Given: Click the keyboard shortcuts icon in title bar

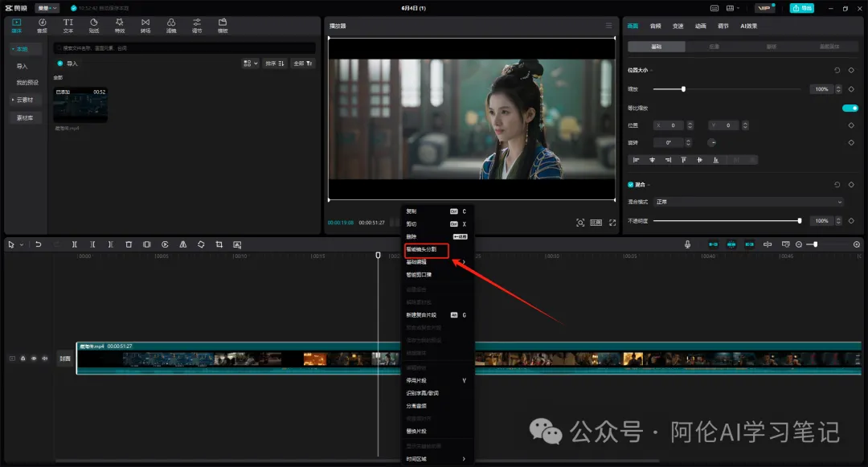Looking at the screenshot, I should (x=714, y=8).
